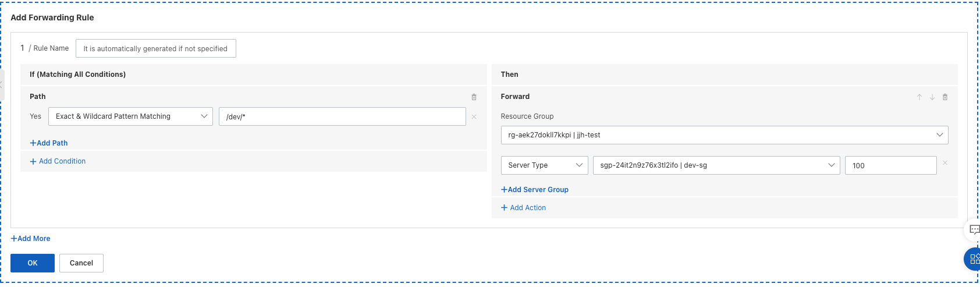Click the Resource Group label

[527, 116]
